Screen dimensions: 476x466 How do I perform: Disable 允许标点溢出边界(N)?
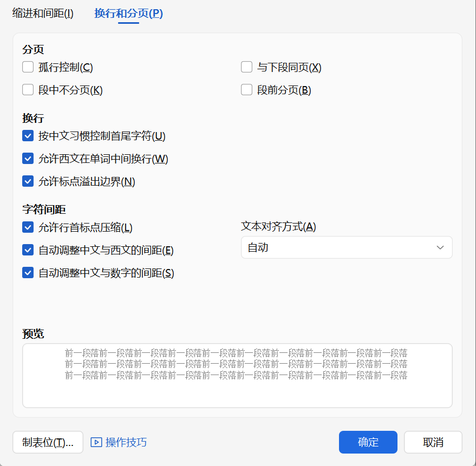pos(28,181)
